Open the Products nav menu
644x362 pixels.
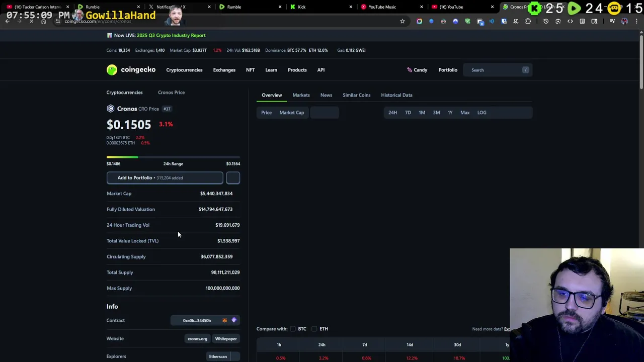pyautogui.click(x=297, y=70)
